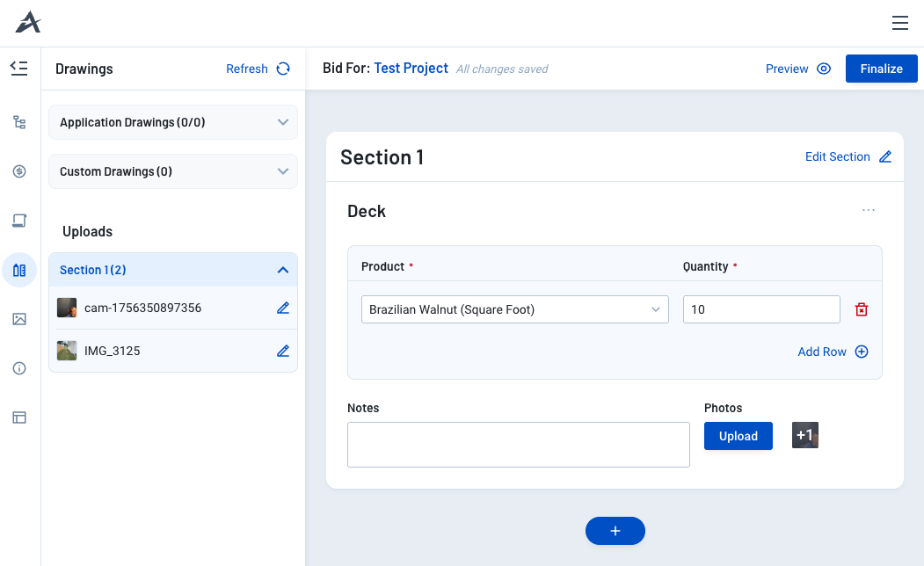Viewport: 924px width, 566px height.
Task: Open the IMG_3125 thumbnail image
Action: (x=67, y=351)
